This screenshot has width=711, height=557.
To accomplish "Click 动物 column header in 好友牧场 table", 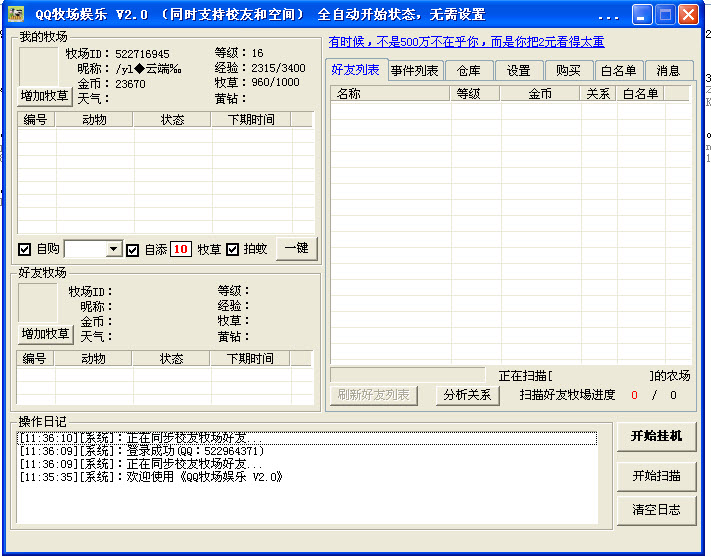I will click(x=93, y=359).
